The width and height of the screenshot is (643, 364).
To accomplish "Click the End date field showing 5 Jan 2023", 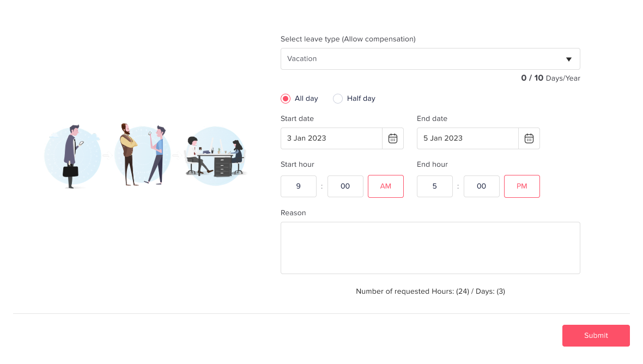I will click(468, 138).
